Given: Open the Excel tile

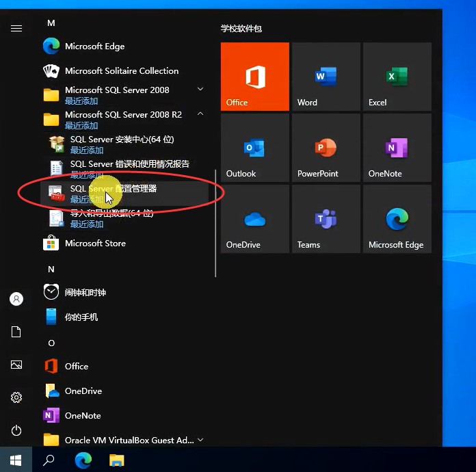Looking at the screenshot, I should click(397, 77).
